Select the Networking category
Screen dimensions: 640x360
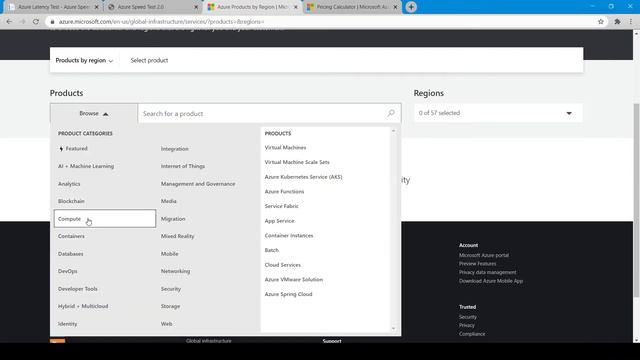[176, 271]
